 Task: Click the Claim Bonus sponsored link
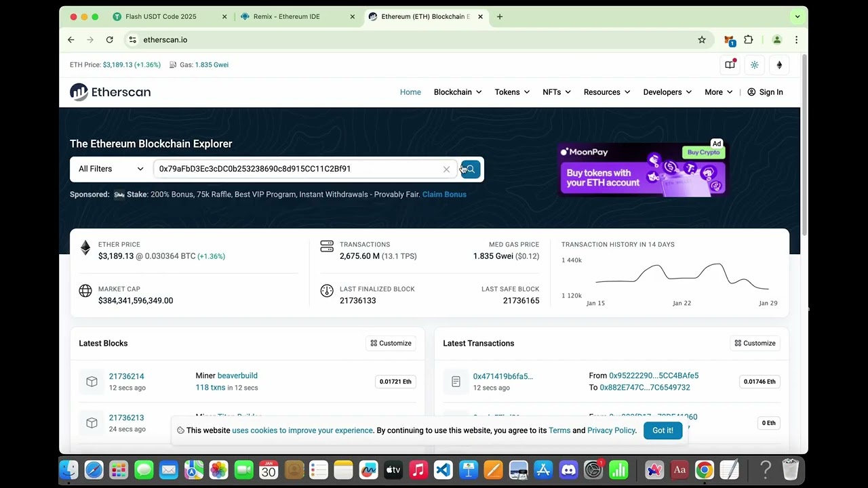444,195
